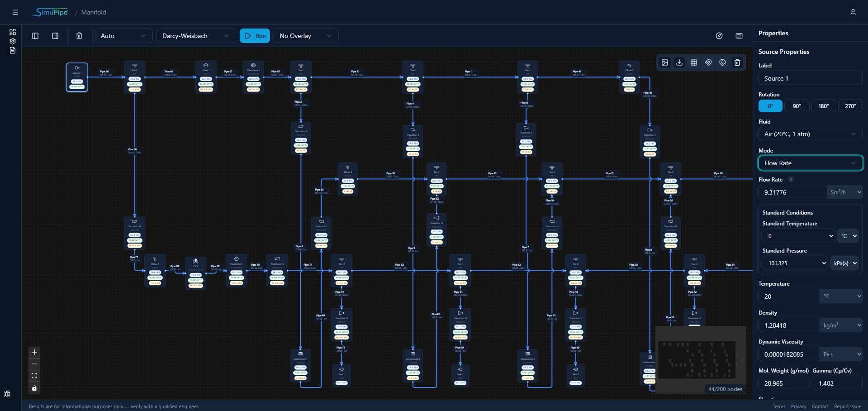Click the trash icon in the main toolbar
Screen dimensions: 868x411
[x=79, y=36]
